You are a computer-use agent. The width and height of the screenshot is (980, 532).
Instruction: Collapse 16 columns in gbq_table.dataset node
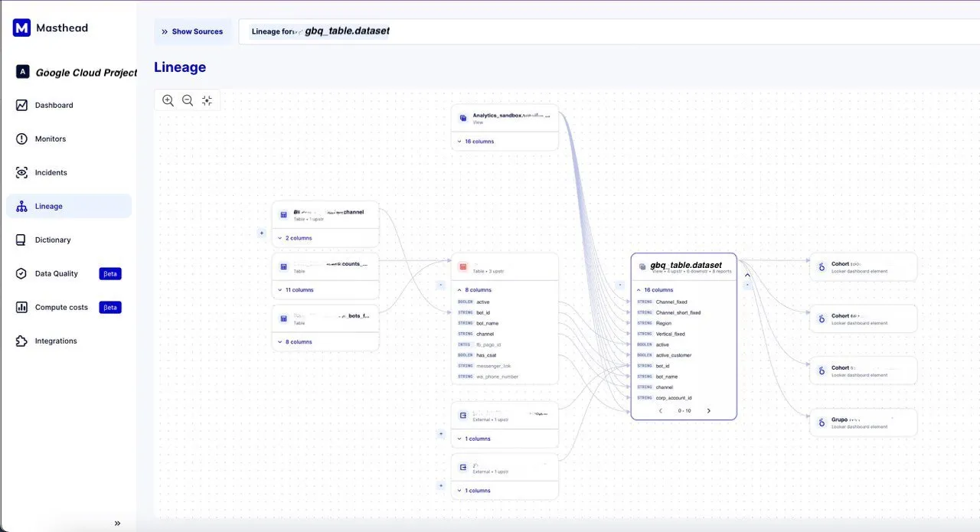tap(655, 290)
